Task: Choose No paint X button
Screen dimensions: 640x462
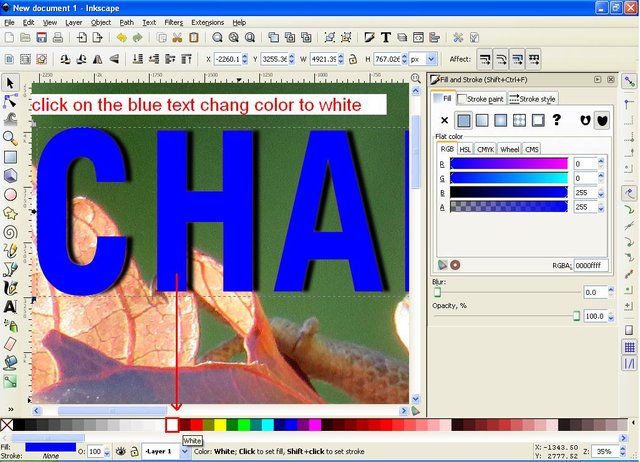Action: pyautogui.click(x=444, y=120)
